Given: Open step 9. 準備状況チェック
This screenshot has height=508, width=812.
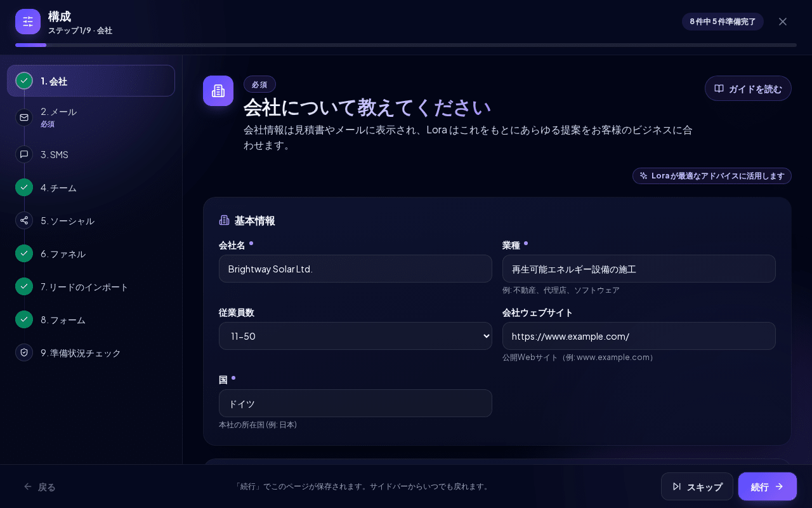Looking at the screenshot, I should tap(91, 352).
